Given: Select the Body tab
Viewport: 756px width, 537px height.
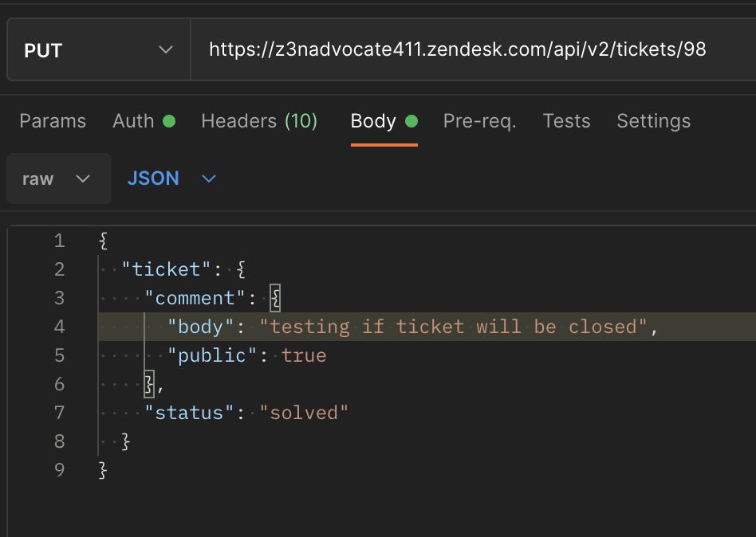Looking at the screenshot, I should click(x=373, y=121).
